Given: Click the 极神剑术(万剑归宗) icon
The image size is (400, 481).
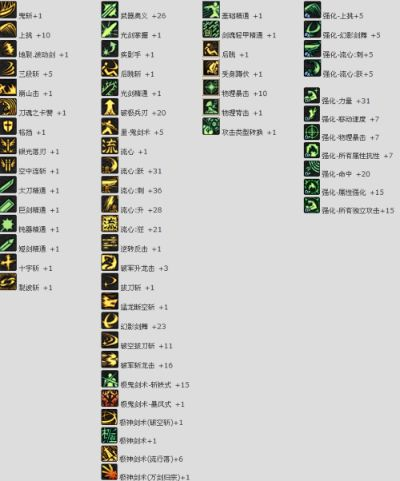Looking at the screenshot, I should (x=110, y=472).
